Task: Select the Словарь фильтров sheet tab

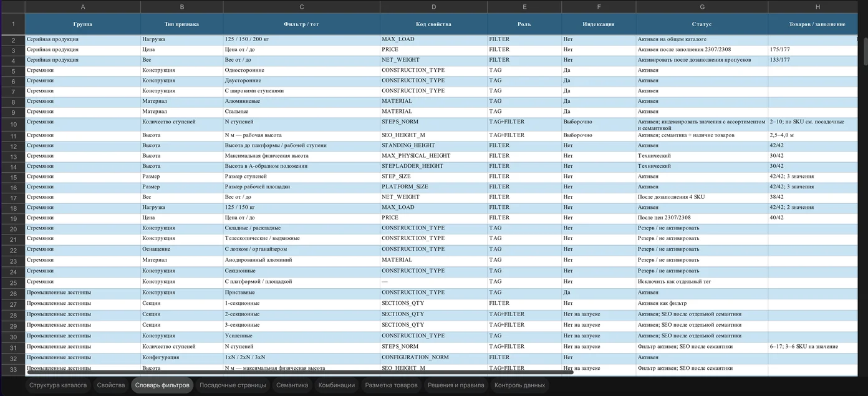Action: click(162, 385)
